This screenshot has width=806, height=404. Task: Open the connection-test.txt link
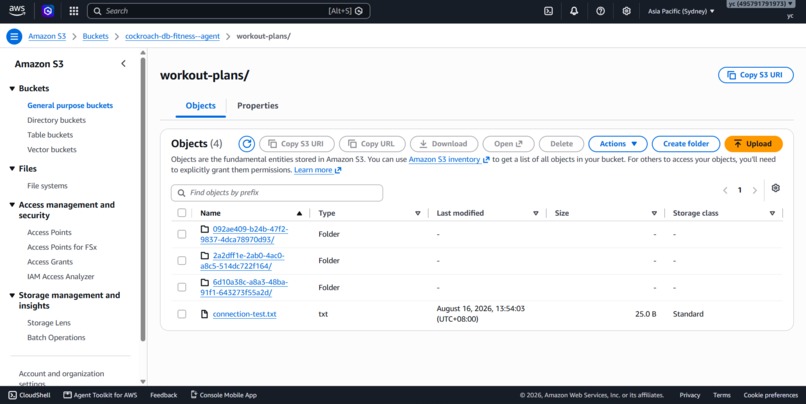245,314
